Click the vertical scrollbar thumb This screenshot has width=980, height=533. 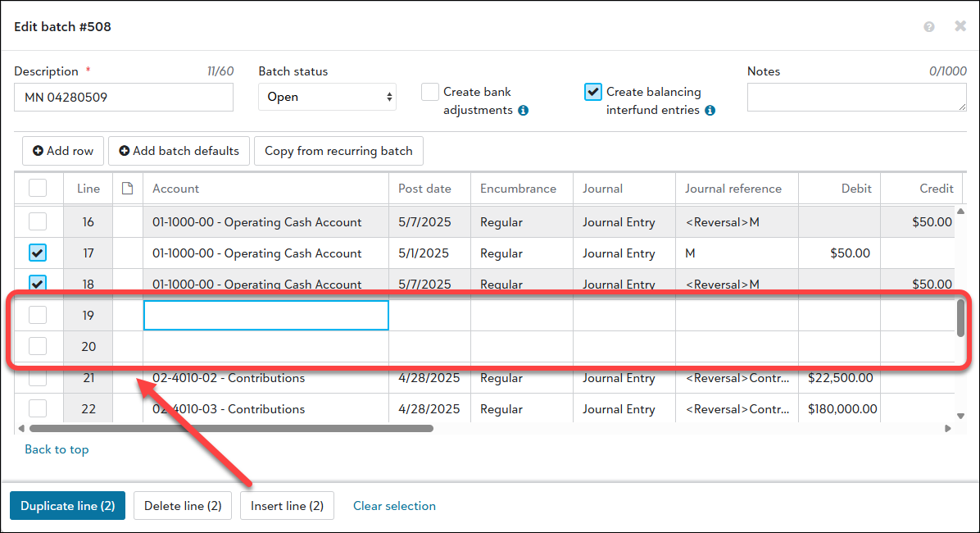960,318
